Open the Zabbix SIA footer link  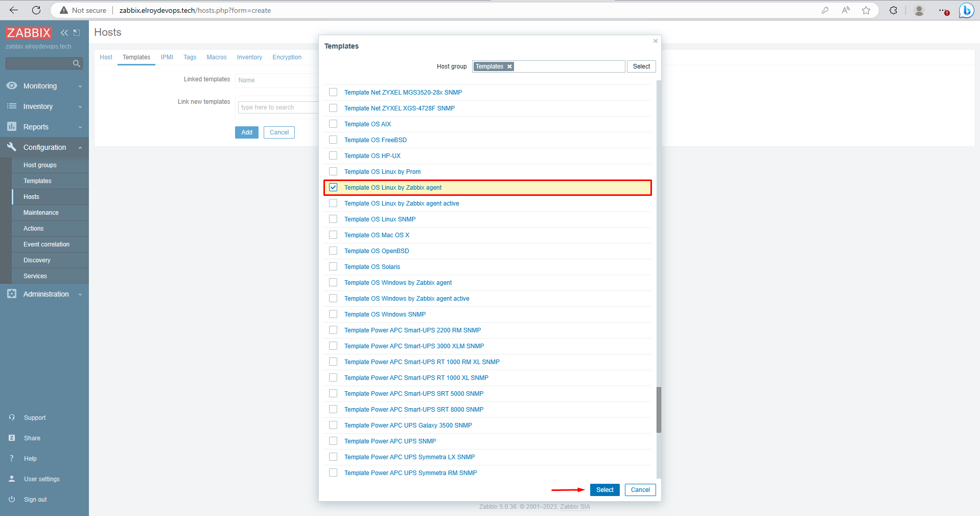(x=575, y=507)
